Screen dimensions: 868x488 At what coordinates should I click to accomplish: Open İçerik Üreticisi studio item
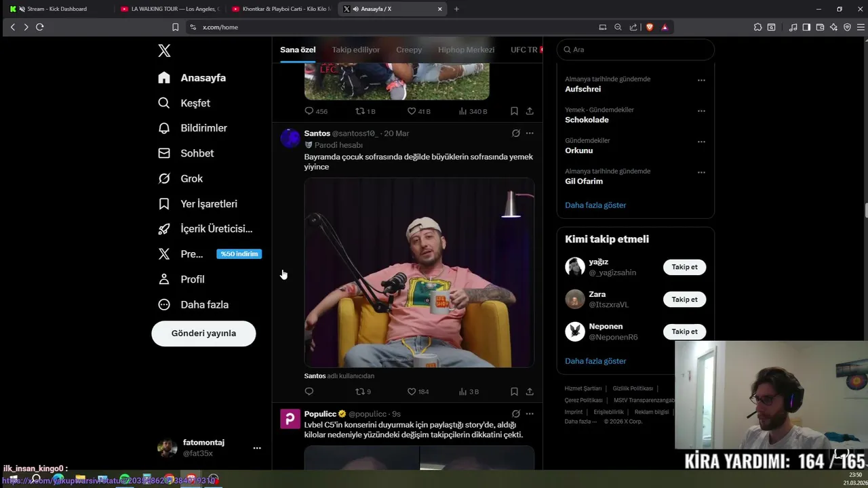(x=205, y=229)
